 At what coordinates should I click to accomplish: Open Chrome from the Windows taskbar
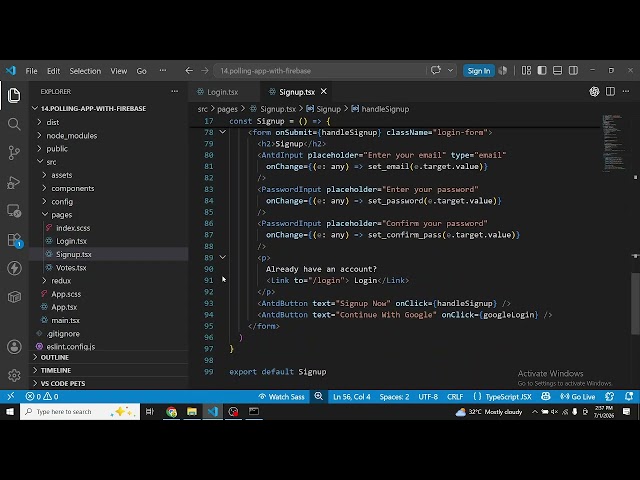[171, 411]
